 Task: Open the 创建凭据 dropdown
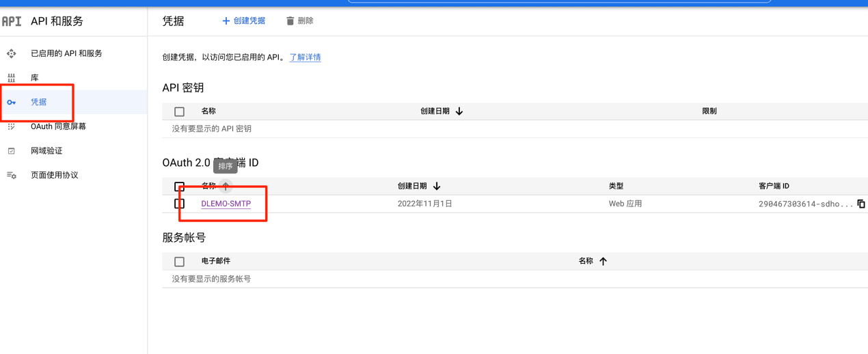tap(243, 21)
